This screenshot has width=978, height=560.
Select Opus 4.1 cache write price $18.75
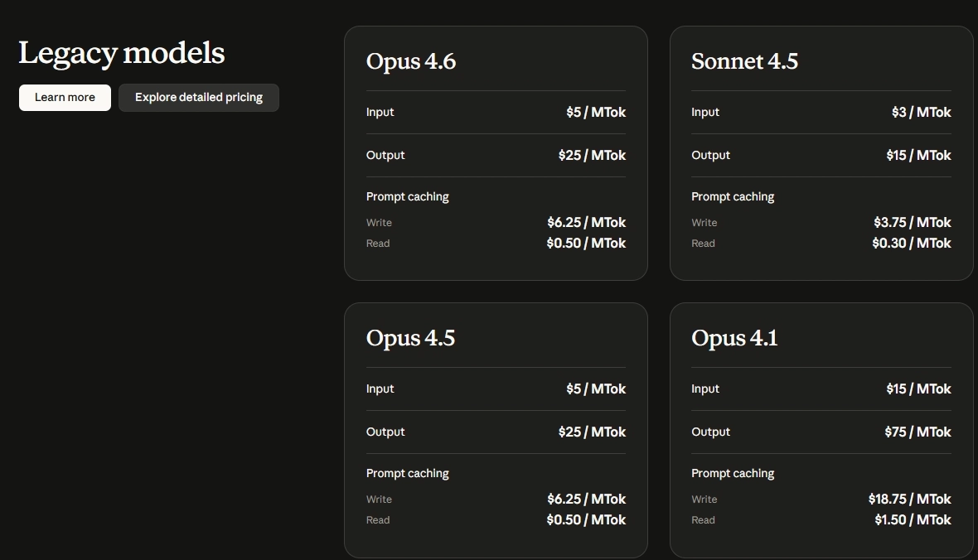pyautogui.click(x=909, y=500)
